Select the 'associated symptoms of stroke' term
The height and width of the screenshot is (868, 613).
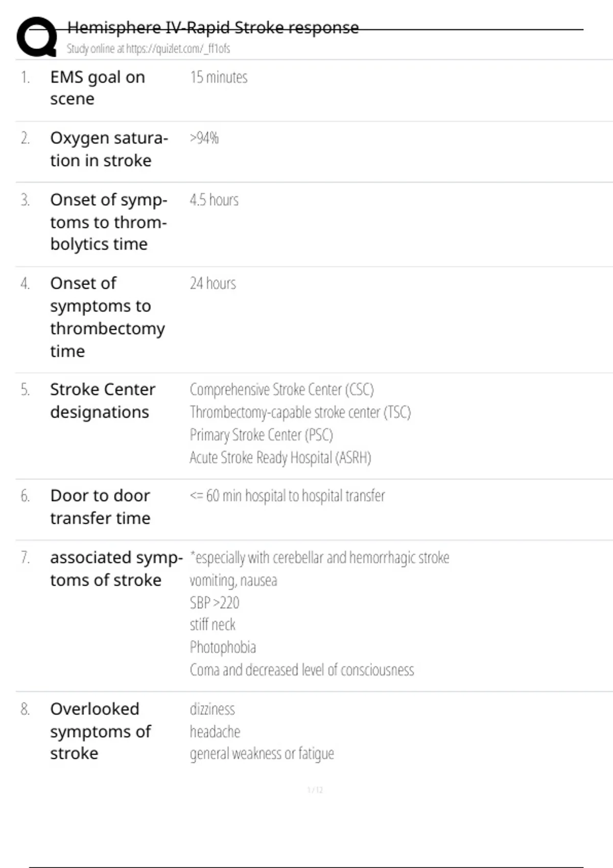click(x=116, y=569)
